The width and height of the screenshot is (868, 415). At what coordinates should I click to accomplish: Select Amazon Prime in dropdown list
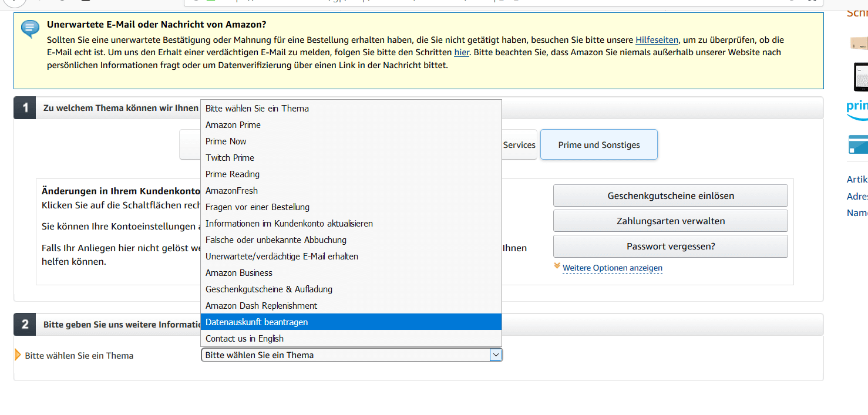click(233, 125)
